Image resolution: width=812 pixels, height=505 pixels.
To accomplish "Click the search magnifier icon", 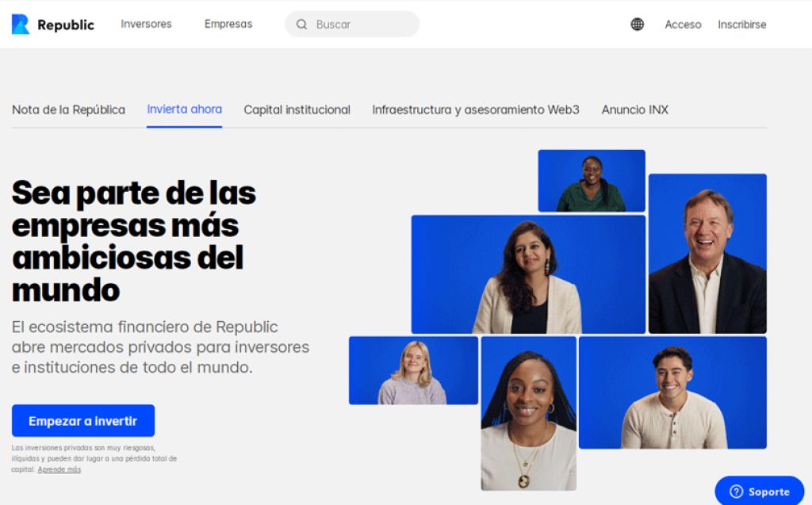I will click(301, 25).
